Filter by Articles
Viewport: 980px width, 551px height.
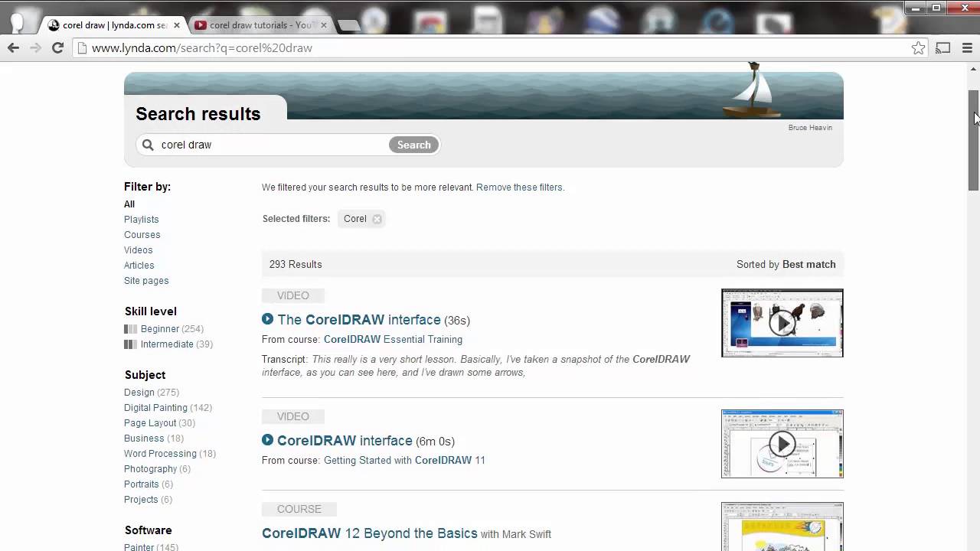pos(139,266)
